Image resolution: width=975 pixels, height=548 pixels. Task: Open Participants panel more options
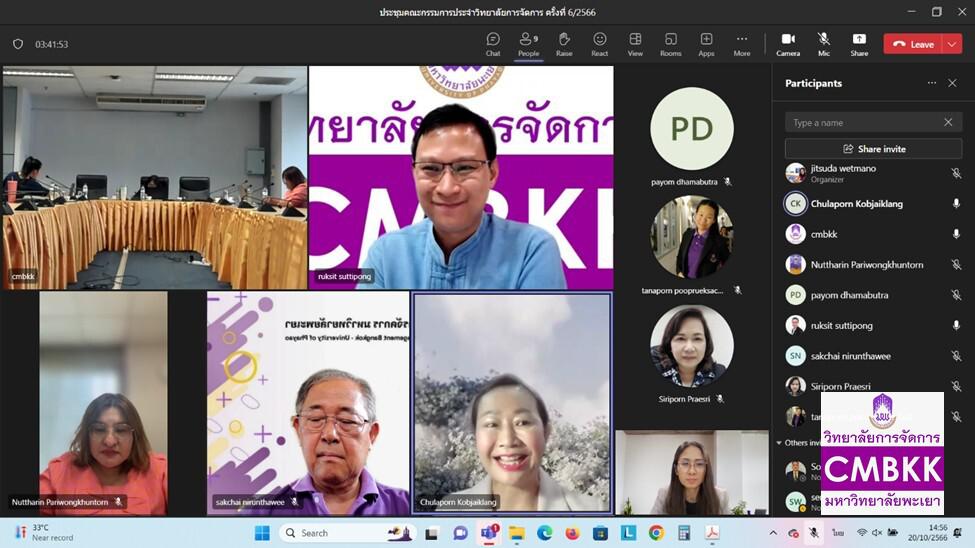[931, 83]
